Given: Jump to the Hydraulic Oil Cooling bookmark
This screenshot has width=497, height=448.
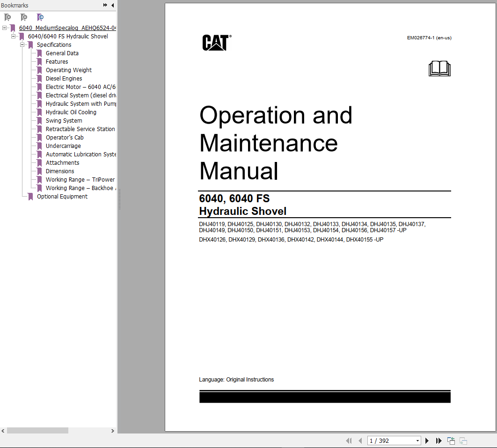Looking at the screenshot, I should point(71,112).
